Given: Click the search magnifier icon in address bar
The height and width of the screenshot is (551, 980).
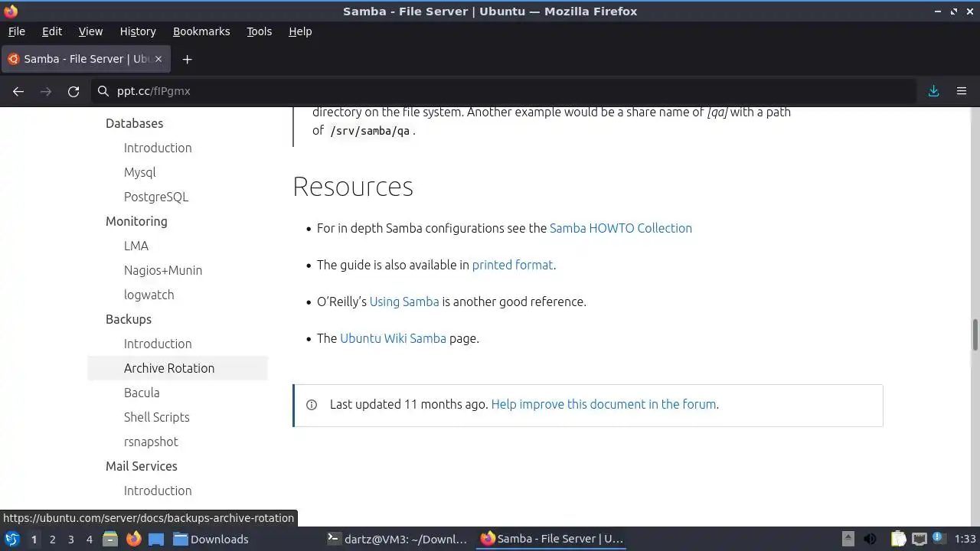Looking at the screenshot, I should (x=103, y=91).
